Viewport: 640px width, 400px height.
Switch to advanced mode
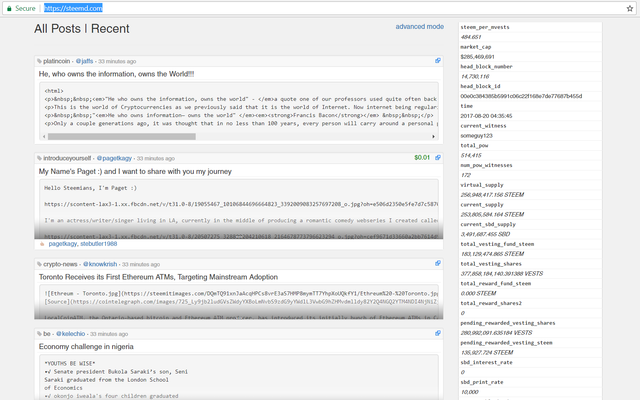point(419,26)
